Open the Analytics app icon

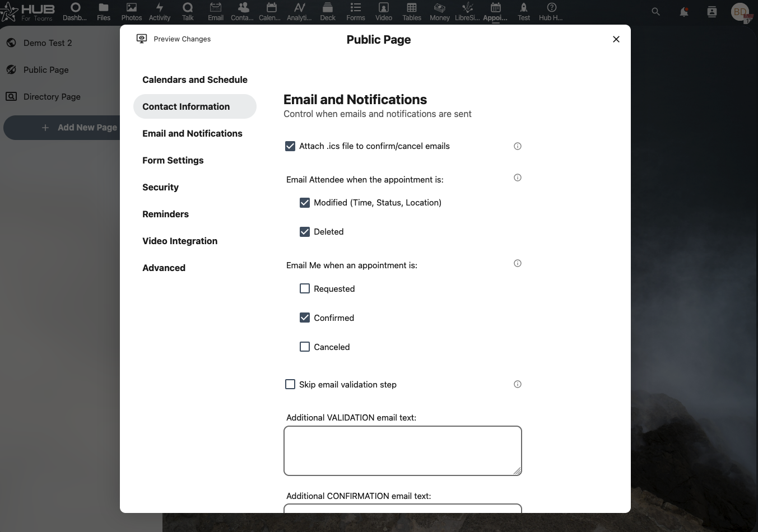(300, 11)
